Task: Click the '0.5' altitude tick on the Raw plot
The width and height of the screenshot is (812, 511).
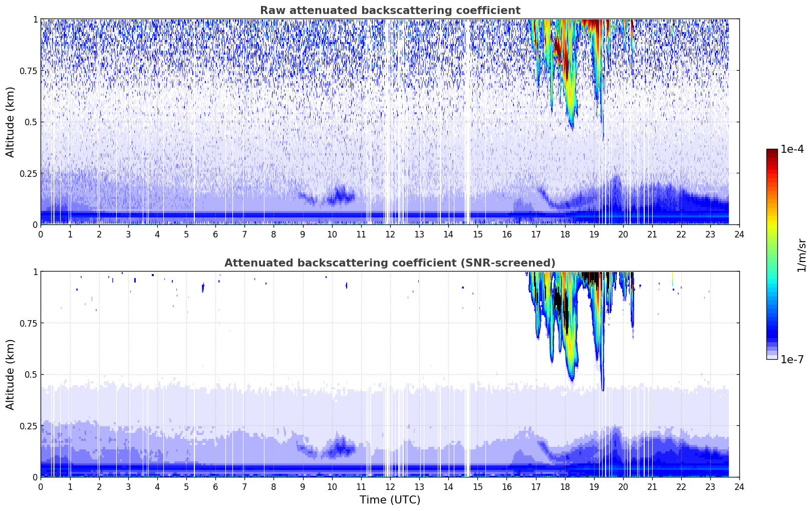Action: tap(31, 122)
